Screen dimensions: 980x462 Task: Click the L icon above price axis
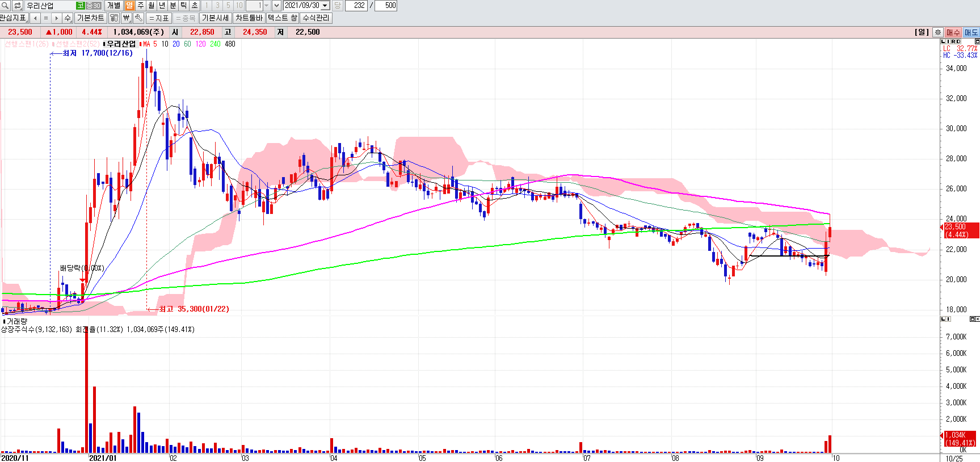944,41
